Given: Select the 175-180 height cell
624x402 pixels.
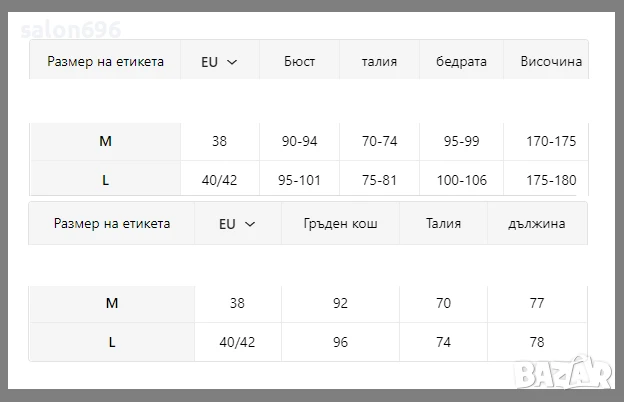Looking at the screenshot, I should [551, 180].
